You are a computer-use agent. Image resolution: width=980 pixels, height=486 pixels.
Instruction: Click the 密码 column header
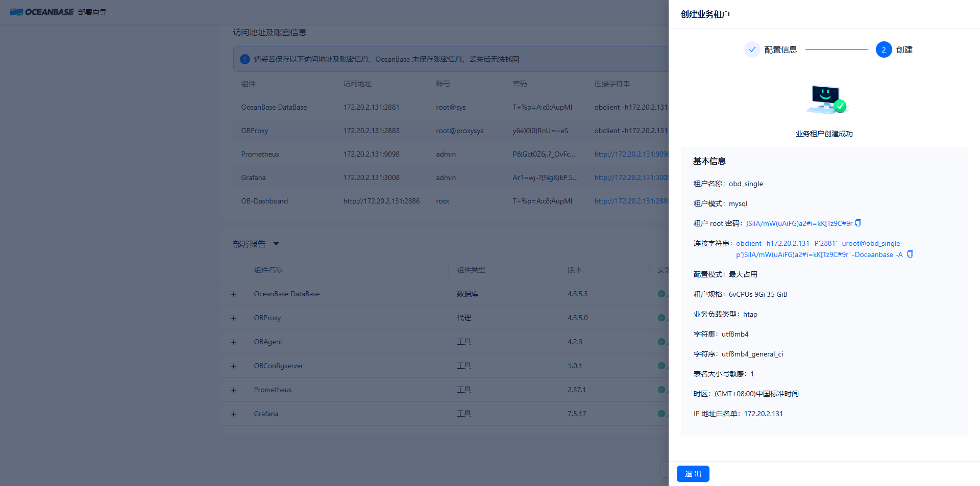520,84
